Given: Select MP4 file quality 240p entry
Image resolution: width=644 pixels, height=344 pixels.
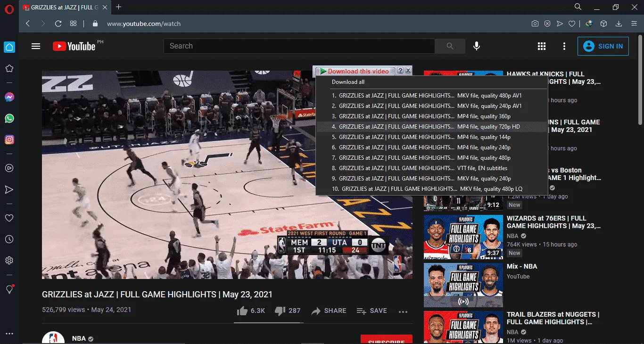Looking at the screenshot, I should (431, 147).
